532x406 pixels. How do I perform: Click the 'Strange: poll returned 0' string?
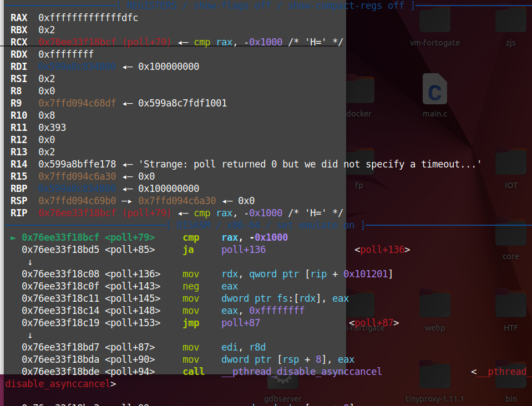click(x=310, y=164)
